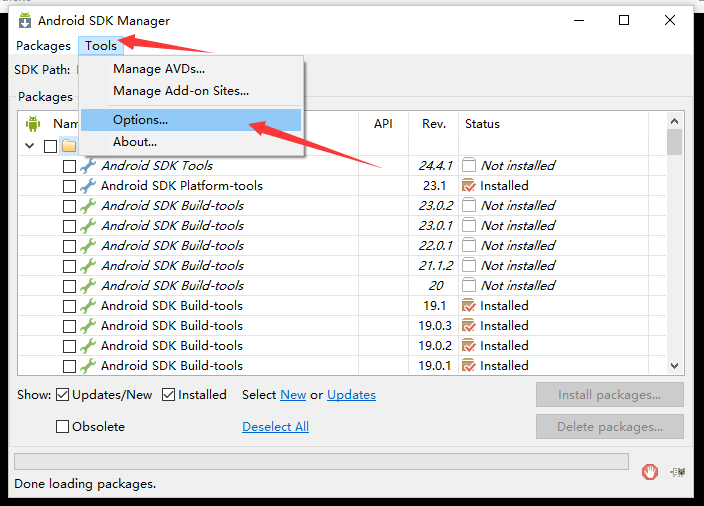Check Build-tools 19.0.1 row checkbox
Screen dimensions: 704x506
(69, 366)
